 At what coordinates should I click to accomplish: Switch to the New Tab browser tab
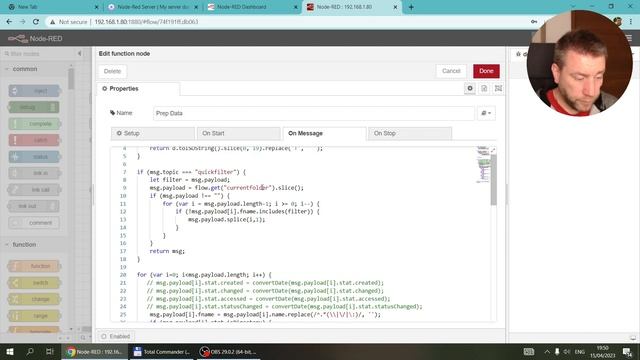point(52,7)
